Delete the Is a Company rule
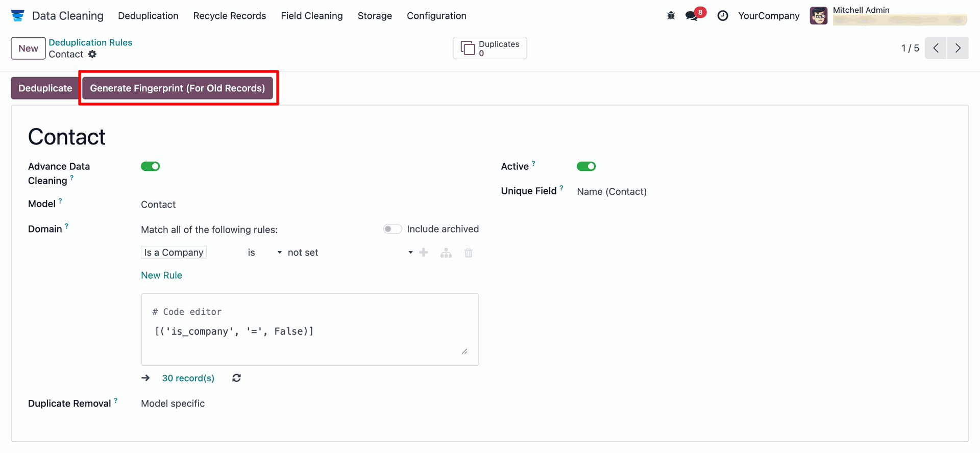This screenshot has height=453, width=980. click(469, 253)
